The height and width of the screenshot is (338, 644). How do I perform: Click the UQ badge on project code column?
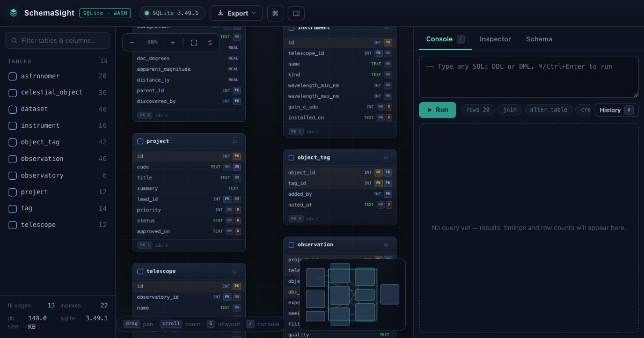(237, 167)
